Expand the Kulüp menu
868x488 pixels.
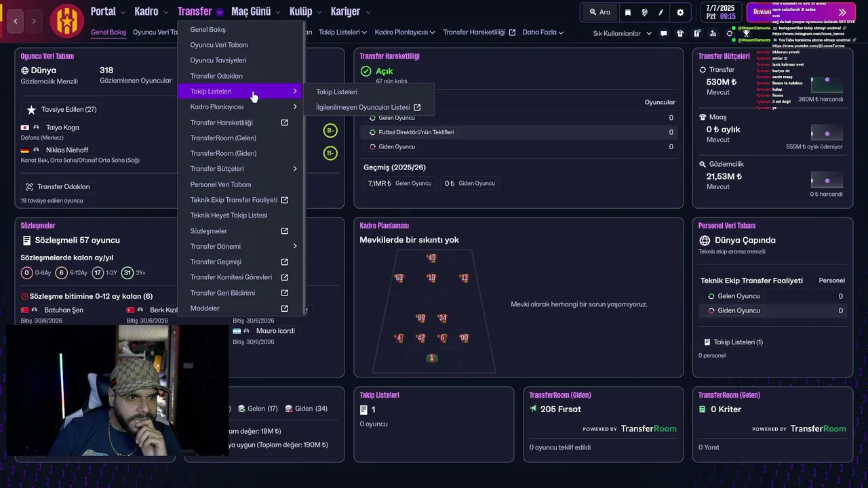[319, 12]
